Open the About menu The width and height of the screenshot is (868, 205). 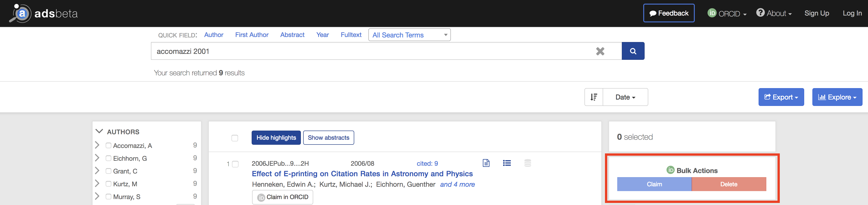click(x=774, y=13)
